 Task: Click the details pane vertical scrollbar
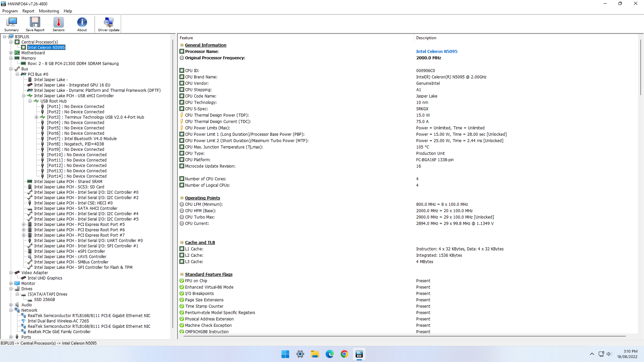coord(641,67)
